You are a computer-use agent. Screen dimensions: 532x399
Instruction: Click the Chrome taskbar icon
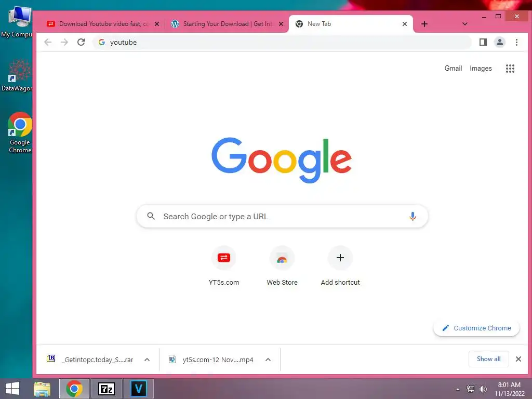[x=74, y=389]
